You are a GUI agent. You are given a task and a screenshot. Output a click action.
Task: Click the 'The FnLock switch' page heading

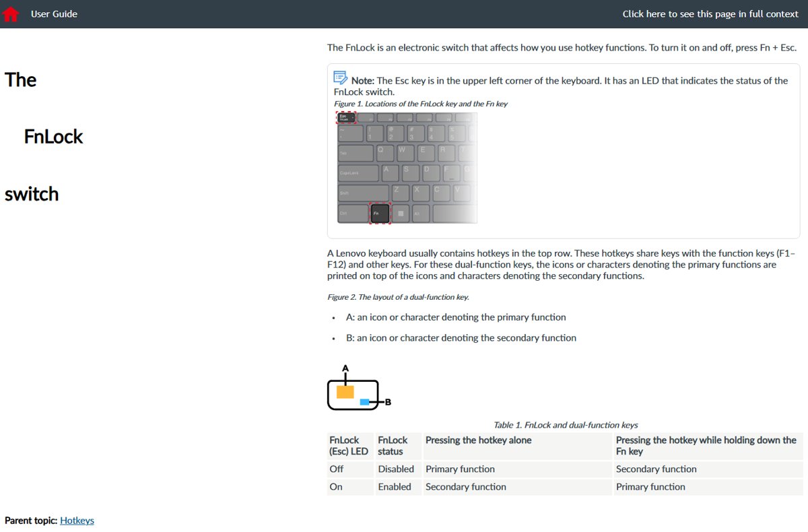44,137
